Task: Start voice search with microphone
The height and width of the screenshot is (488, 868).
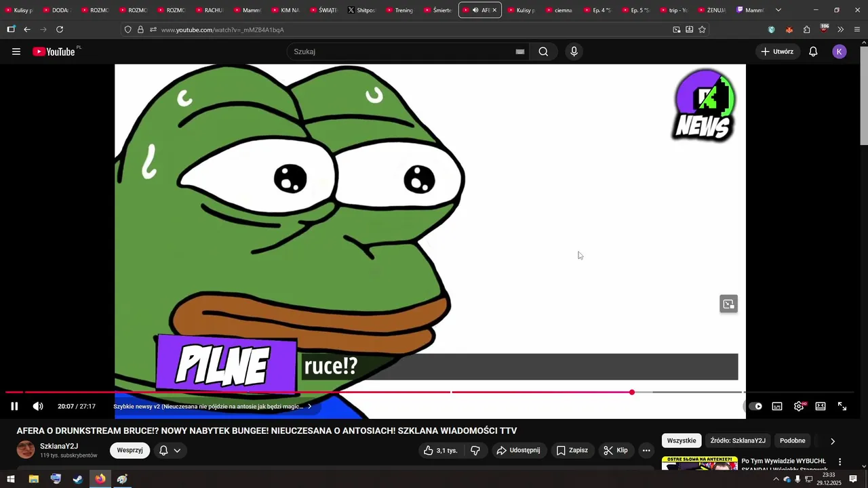Action: click(574, 52)
